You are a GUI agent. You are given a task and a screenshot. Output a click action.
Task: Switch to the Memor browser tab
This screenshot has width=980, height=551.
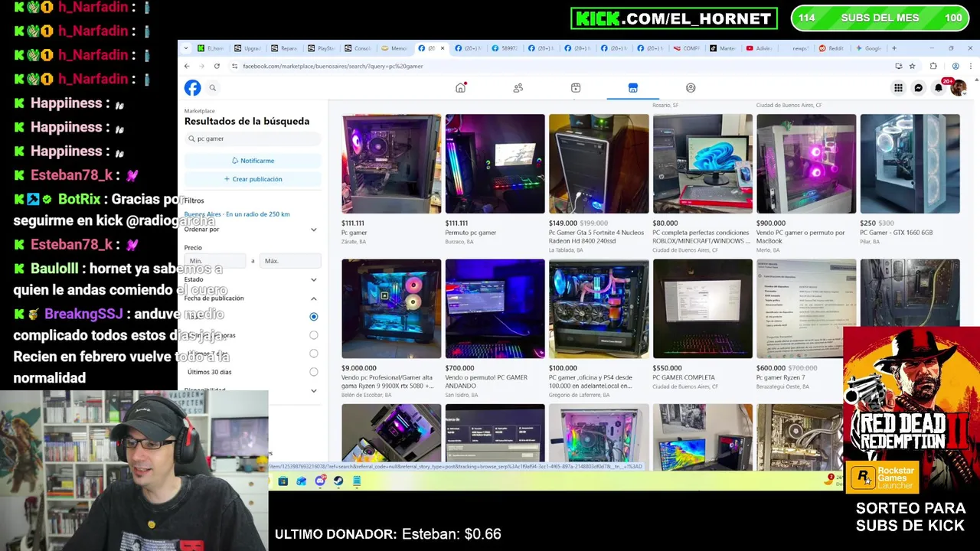tap(394, 48)
